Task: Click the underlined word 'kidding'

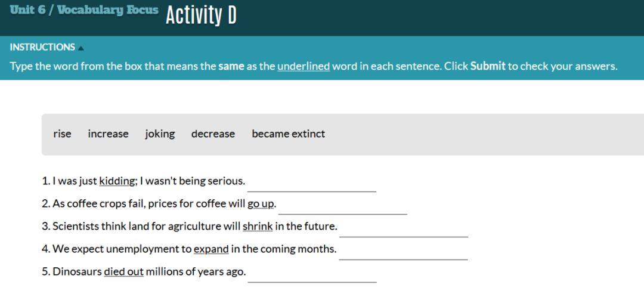Action: [114, 181]
